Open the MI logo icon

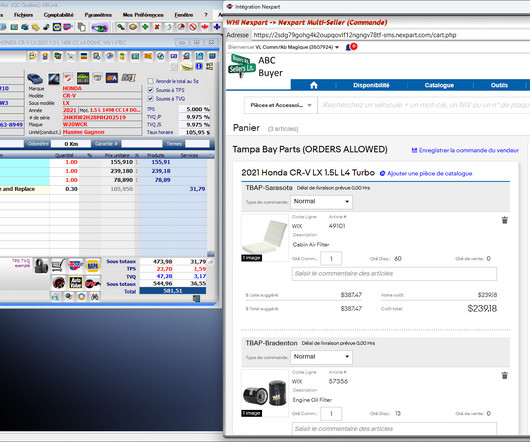(x=128, y=78)
